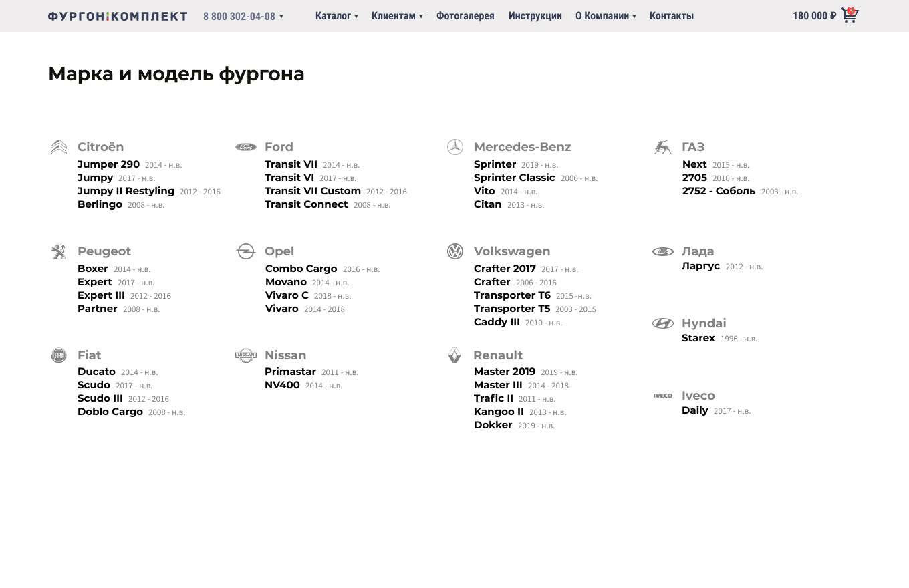Click the Лада brand logo
Image resolution: width=909 pixels, height=588 pixels.
click(x=663, y=251)
